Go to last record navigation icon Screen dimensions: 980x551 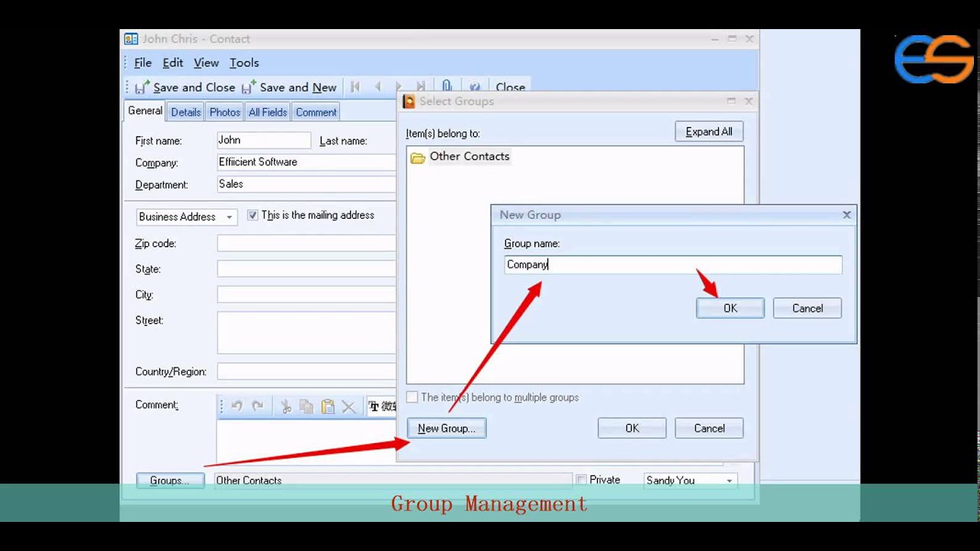(421, 87)
